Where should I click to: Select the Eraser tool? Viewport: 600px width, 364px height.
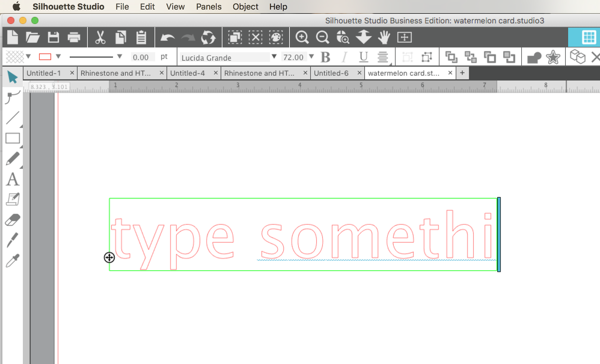(13, 219)
